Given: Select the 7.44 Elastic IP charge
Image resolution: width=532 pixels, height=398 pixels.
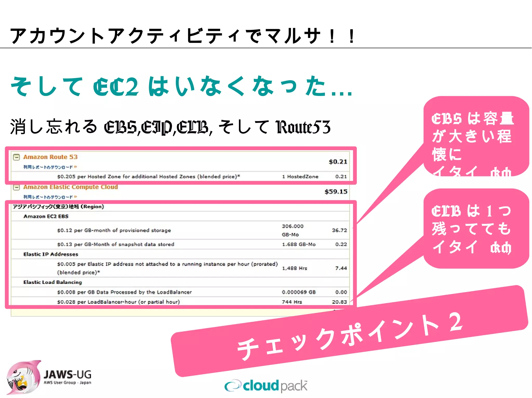Looking at the screenshot, I should [341, 268].
